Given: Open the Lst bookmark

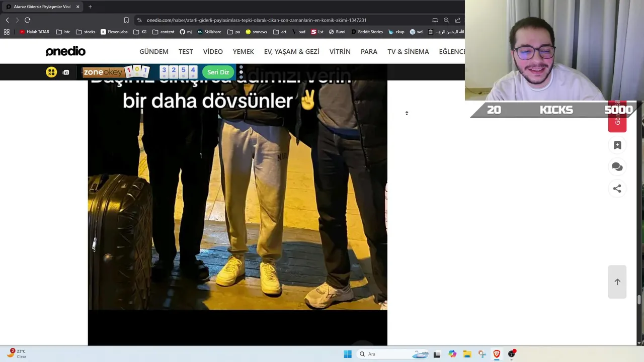Looking at the screenshot, I should 317,32.
